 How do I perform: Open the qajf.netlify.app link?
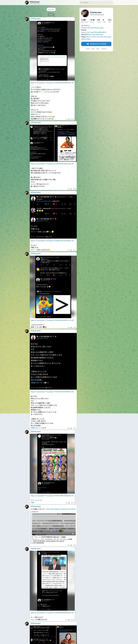coord(95,34)
